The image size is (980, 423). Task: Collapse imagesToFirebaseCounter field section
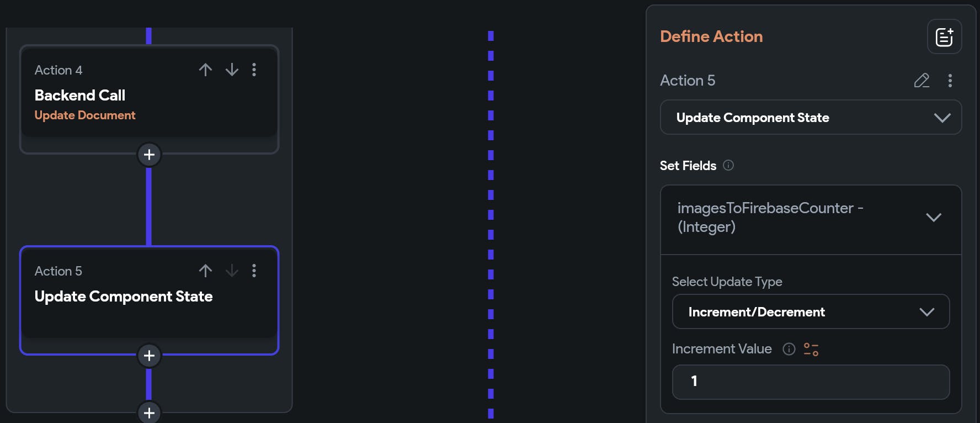(x=933, y=218)
